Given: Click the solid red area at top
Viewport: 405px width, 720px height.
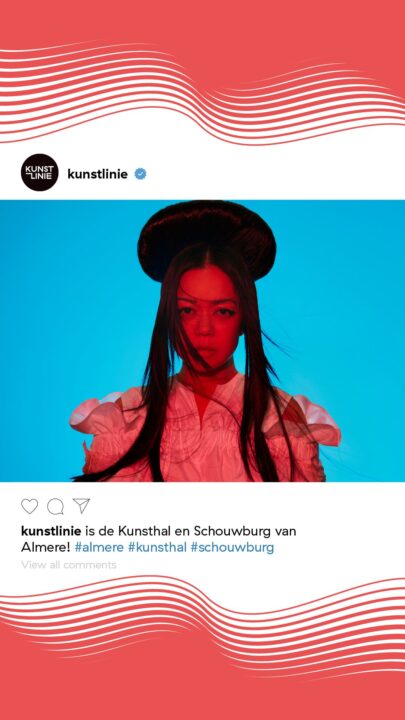Looking at the screenshot, I should coord(202,21).
